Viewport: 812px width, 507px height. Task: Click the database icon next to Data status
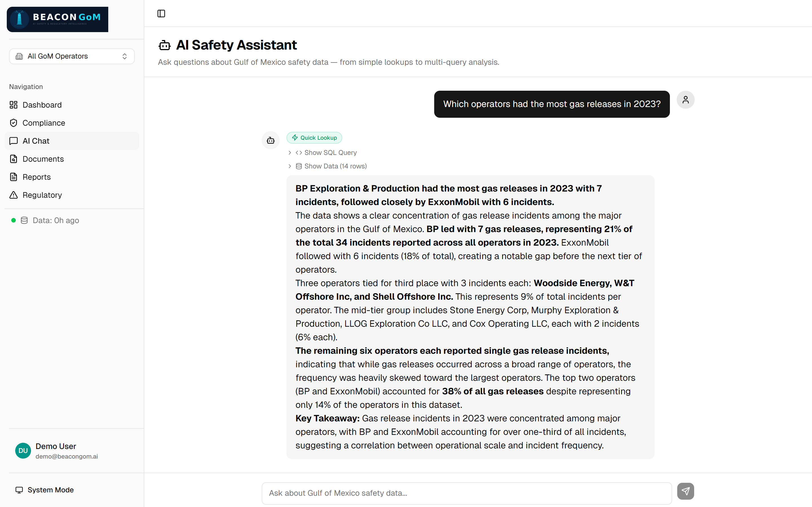[24, 220]
